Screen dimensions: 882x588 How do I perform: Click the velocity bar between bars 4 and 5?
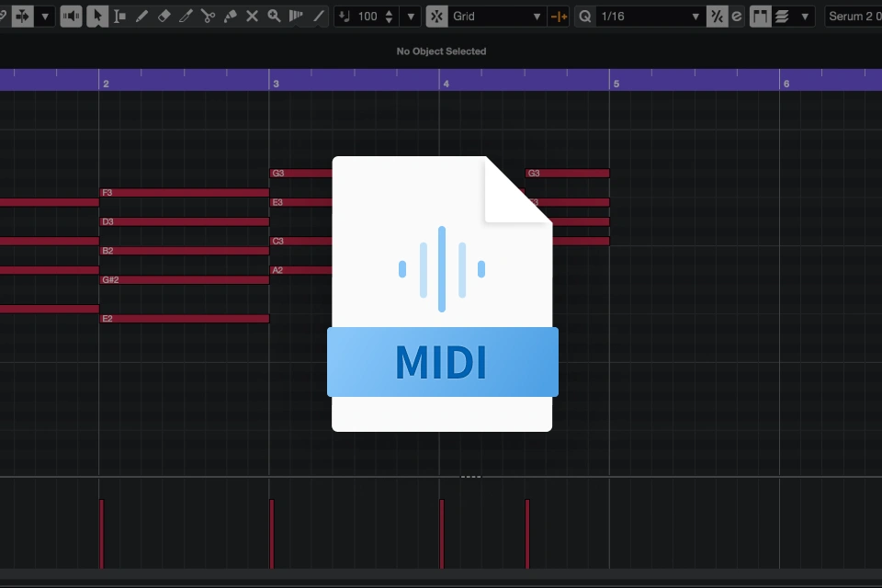[x=527, y=534]
